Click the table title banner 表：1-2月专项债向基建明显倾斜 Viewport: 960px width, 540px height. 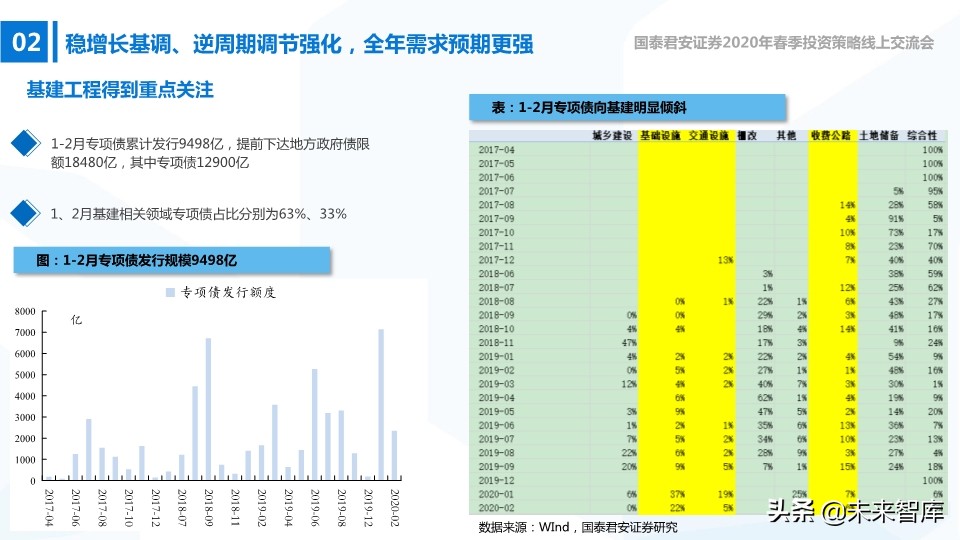tap(628, 108)
